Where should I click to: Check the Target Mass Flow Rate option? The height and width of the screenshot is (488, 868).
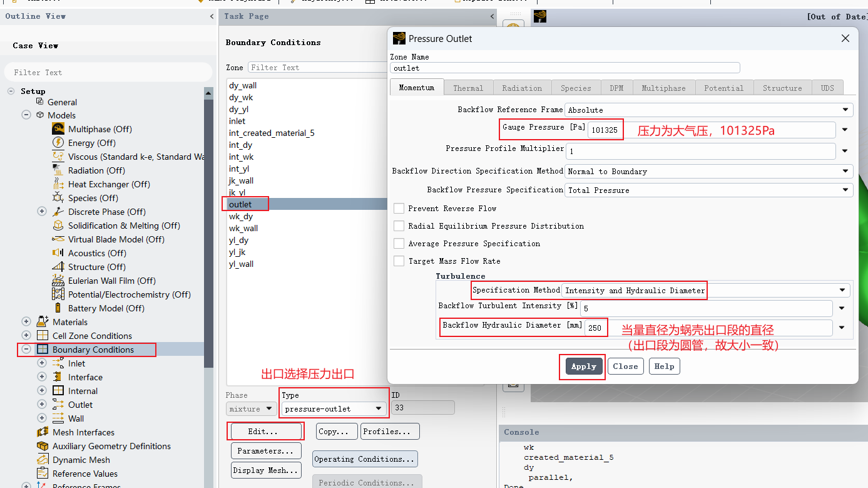399,261
